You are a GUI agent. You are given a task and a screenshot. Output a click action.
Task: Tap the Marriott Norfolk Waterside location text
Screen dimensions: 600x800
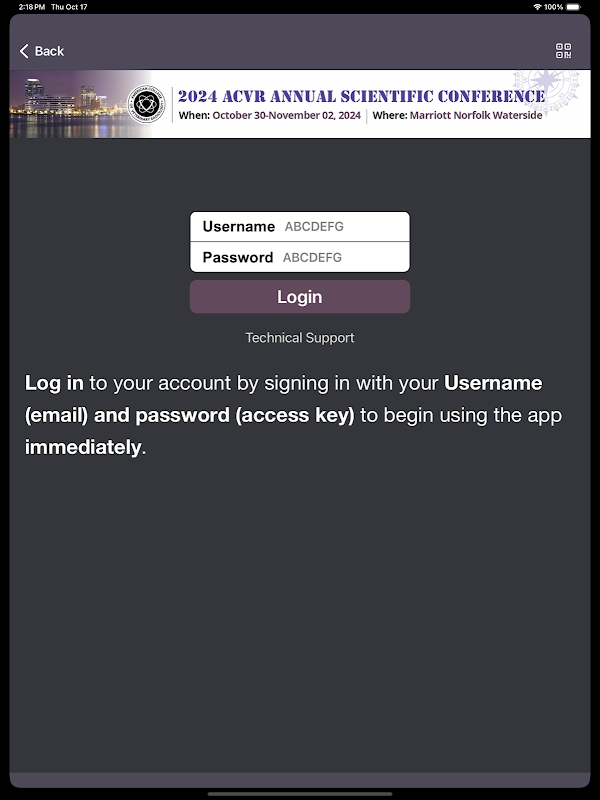tap(476, 115)
